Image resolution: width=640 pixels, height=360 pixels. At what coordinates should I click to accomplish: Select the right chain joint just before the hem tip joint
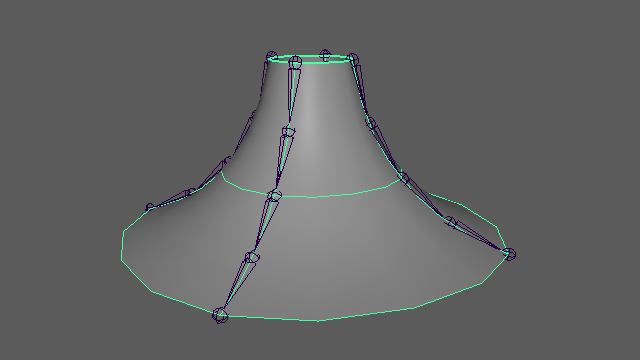click(x=450, y=221)
